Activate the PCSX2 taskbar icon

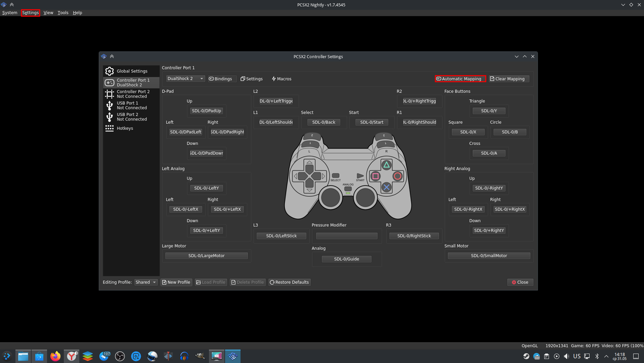pyautogui.click(x=233, y=356)
